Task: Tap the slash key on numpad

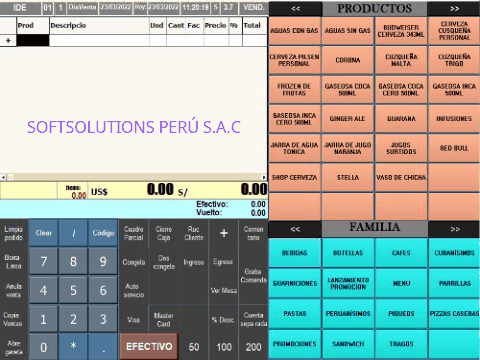Action: 73,233
